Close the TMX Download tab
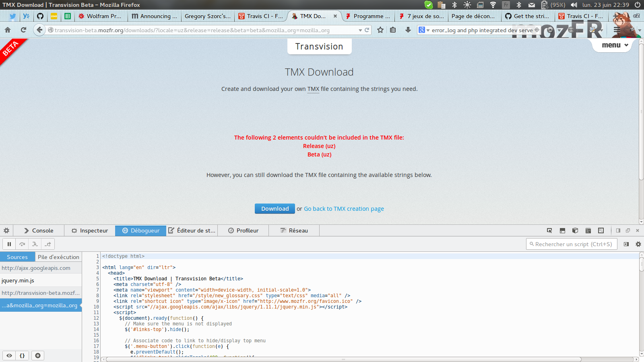The height and width of the screenshot is (362, 644). tap(335, 16)
